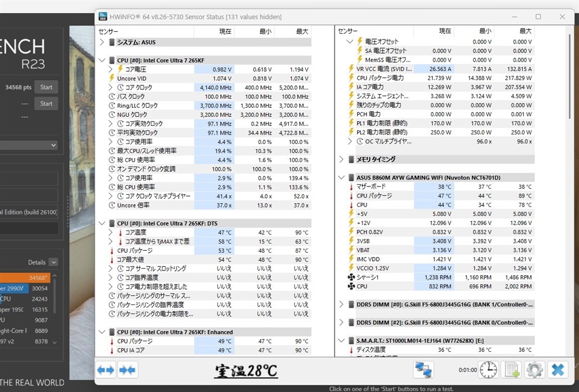Select the 30054 ranking entry in Cinebench
The width and height of the screenshot is (579, 392).
pyautogui.click(x=25, y=289)
